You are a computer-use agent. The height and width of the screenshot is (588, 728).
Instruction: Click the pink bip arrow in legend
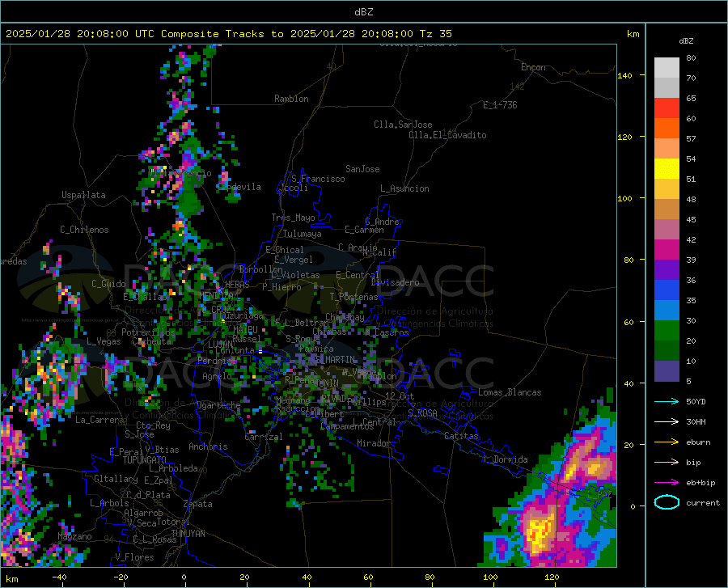pos(667,463)
